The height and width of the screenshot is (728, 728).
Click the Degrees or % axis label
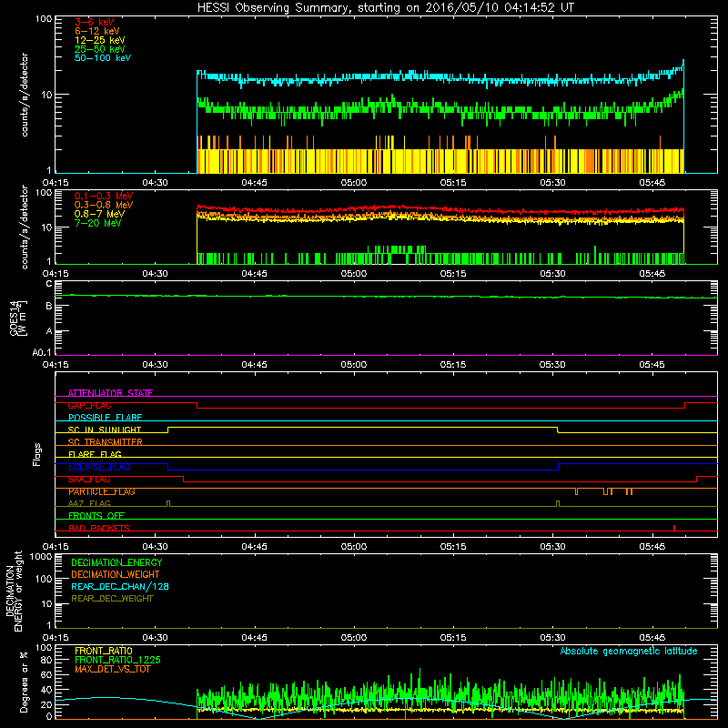[24, 682]
